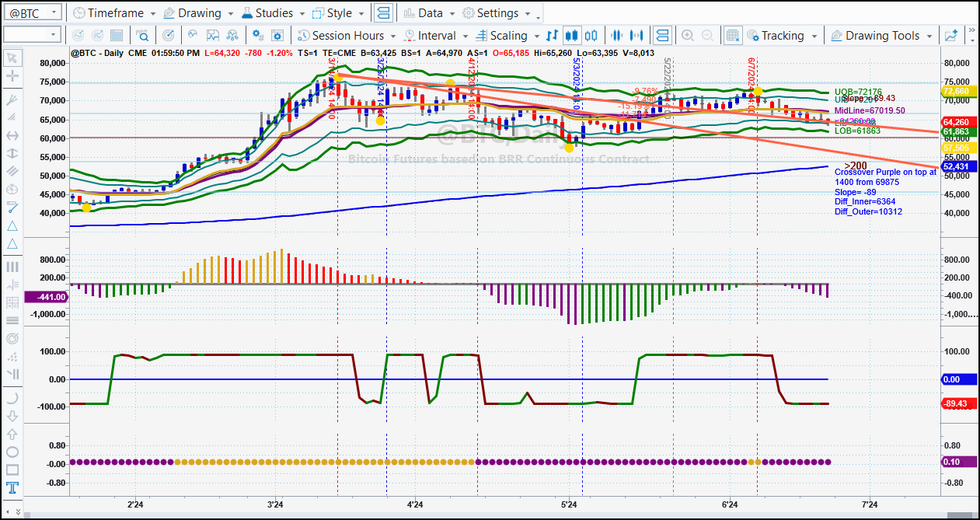980x520 pixels.
Task: Open the Style menu
Action: click(338, 13)
